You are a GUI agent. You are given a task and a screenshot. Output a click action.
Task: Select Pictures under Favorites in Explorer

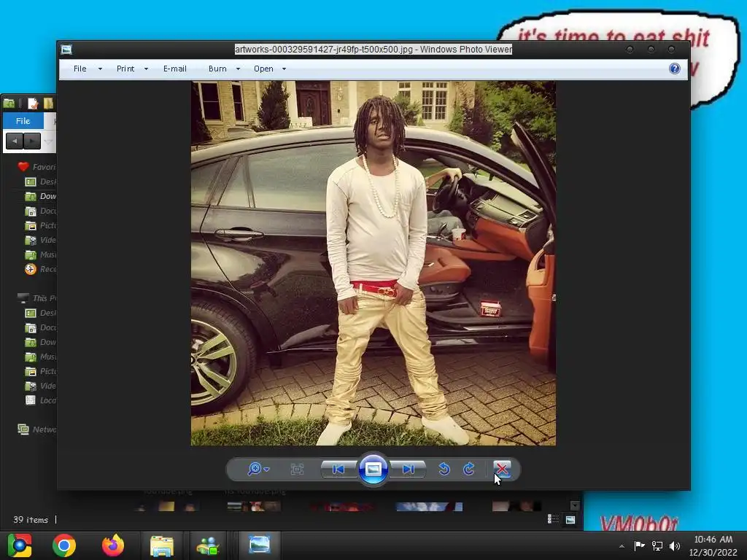41,225
